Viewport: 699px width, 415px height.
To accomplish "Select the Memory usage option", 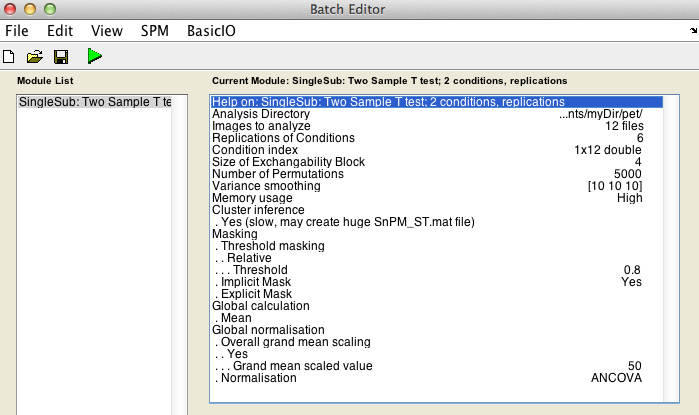I will click(437, 198).
